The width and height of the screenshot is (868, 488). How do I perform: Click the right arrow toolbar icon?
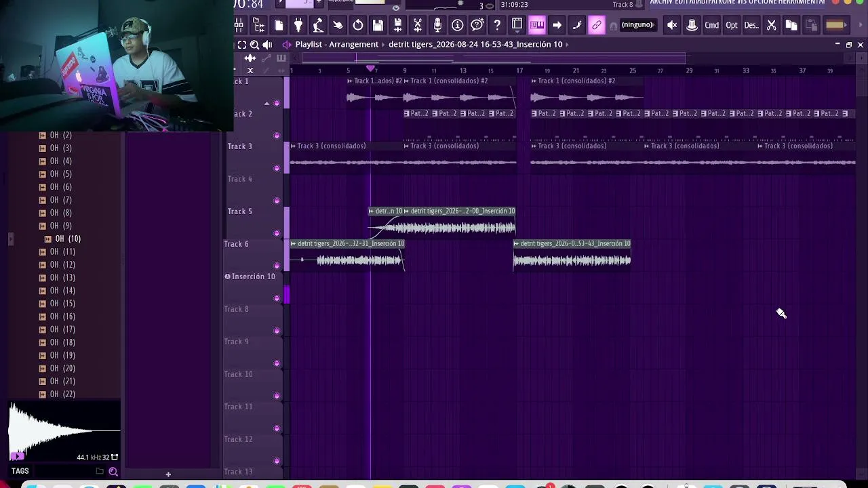click(x=557, y=26)
